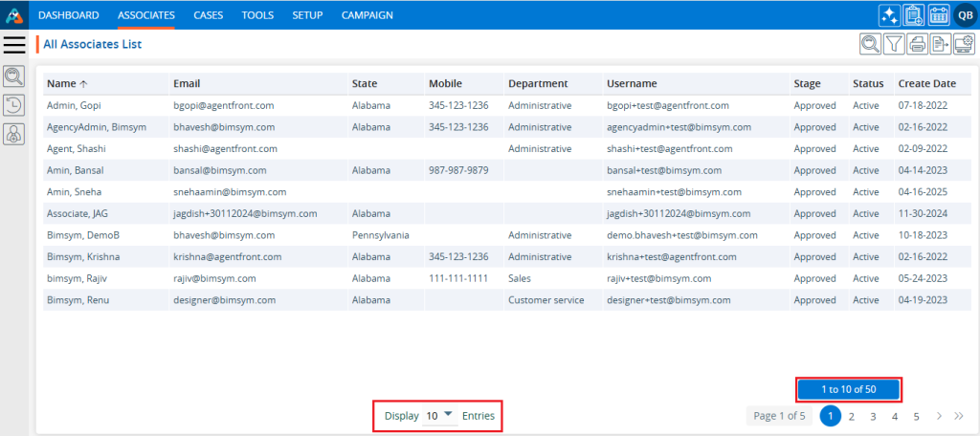Open the filter funnel tool
This screenshot has width=980, height=436.
point(894,43)
